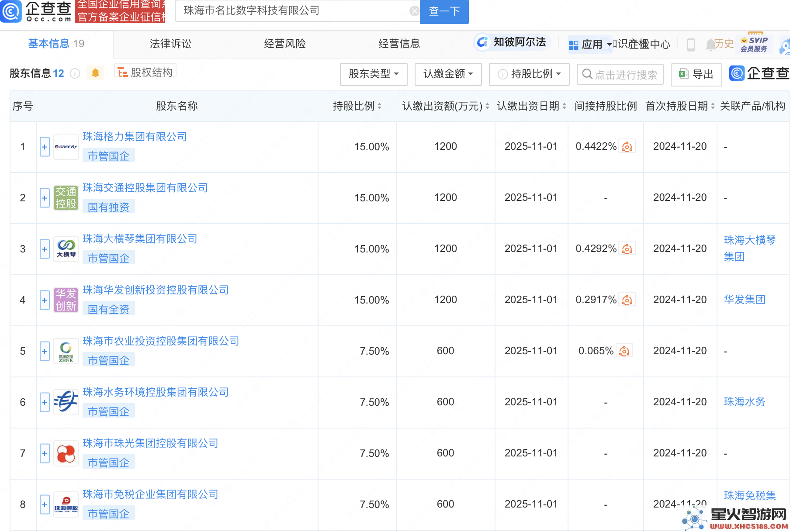Sort by 首次持股日期 column
The image size is (790, 532).
[x=713, y=106]
